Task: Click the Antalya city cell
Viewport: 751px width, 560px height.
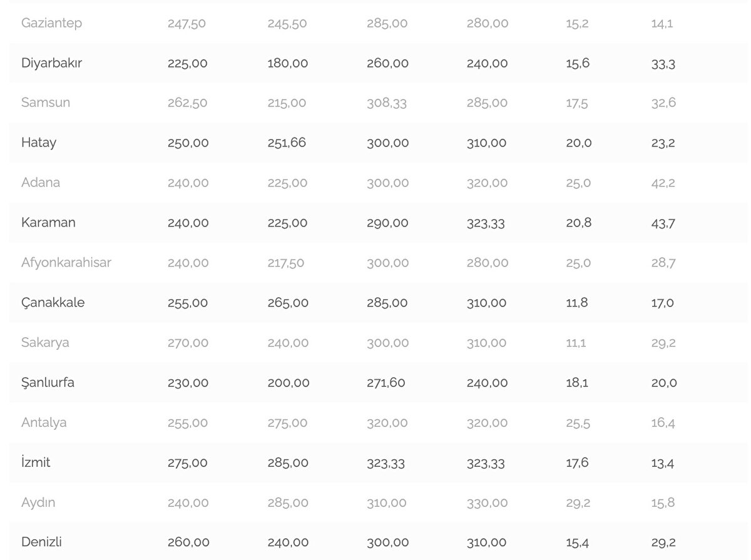Action: tap(44, 422)
